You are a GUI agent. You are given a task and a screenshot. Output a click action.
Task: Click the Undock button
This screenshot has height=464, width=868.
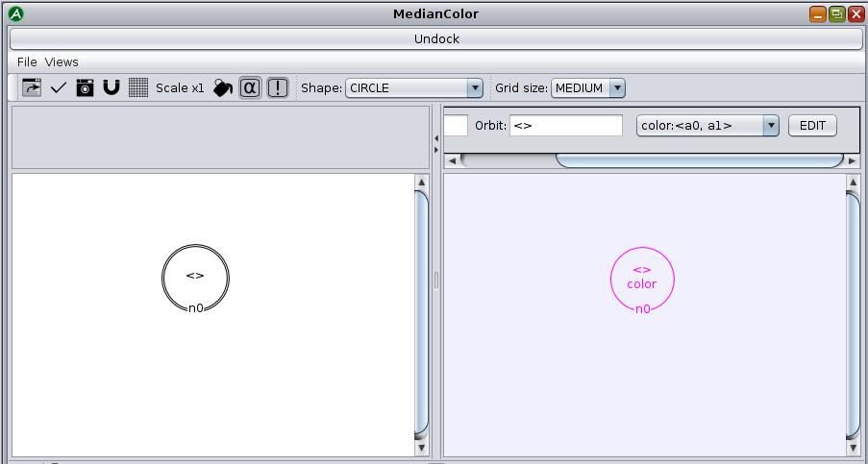click(436, 39)
